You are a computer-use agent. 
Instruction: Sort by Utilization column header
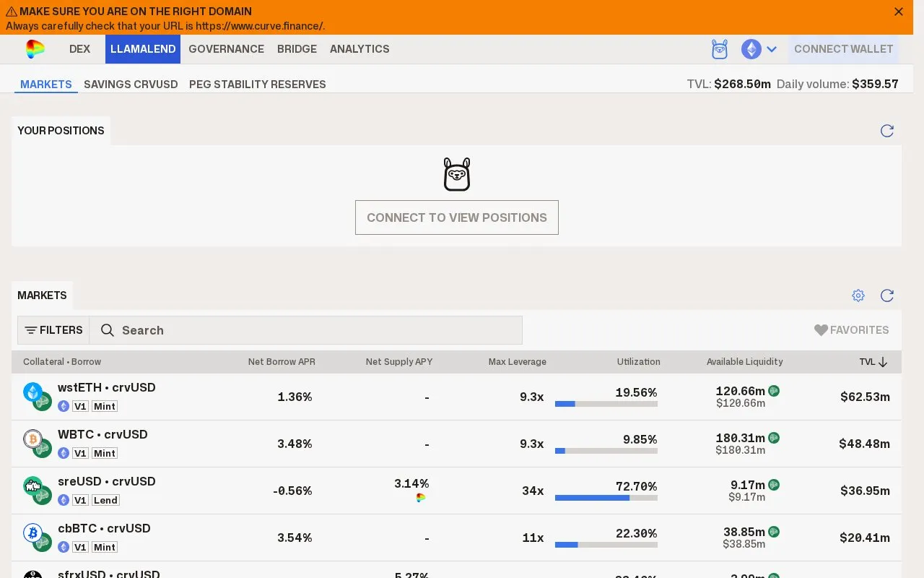pos(638,362)
